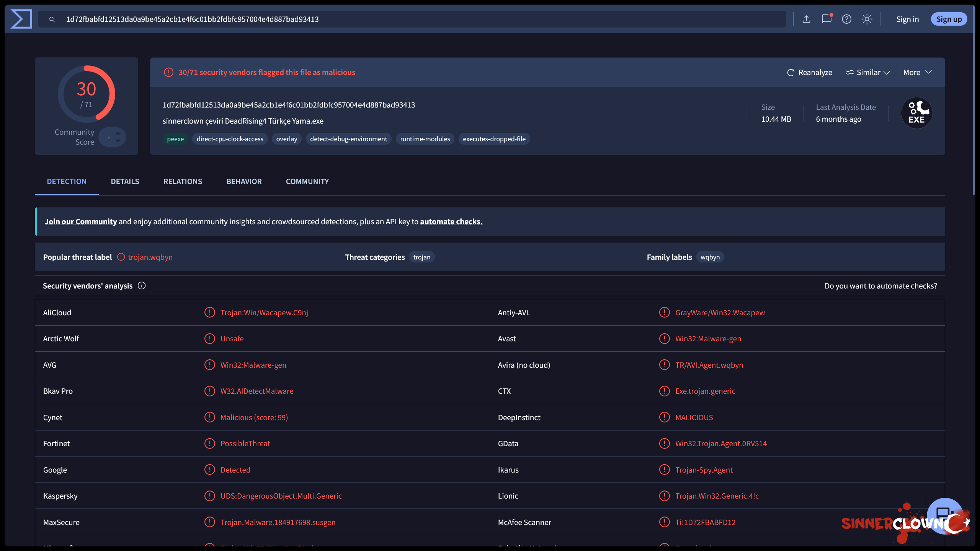Click the runtime-modules tag

[x=425, y=139]
